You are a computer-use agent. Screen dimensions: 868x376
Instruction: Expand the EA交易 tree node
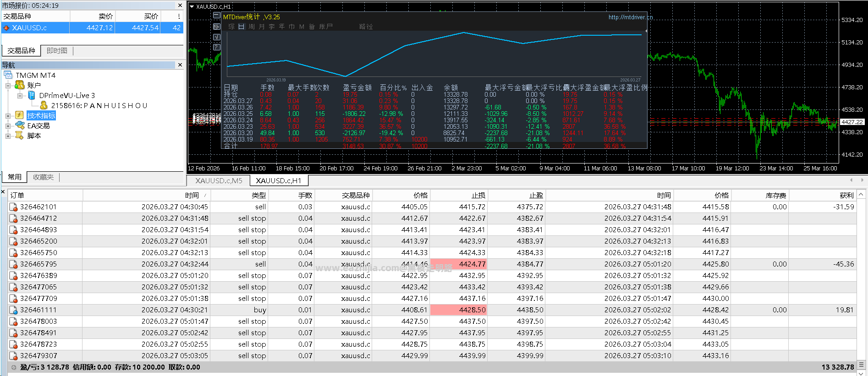8,126
